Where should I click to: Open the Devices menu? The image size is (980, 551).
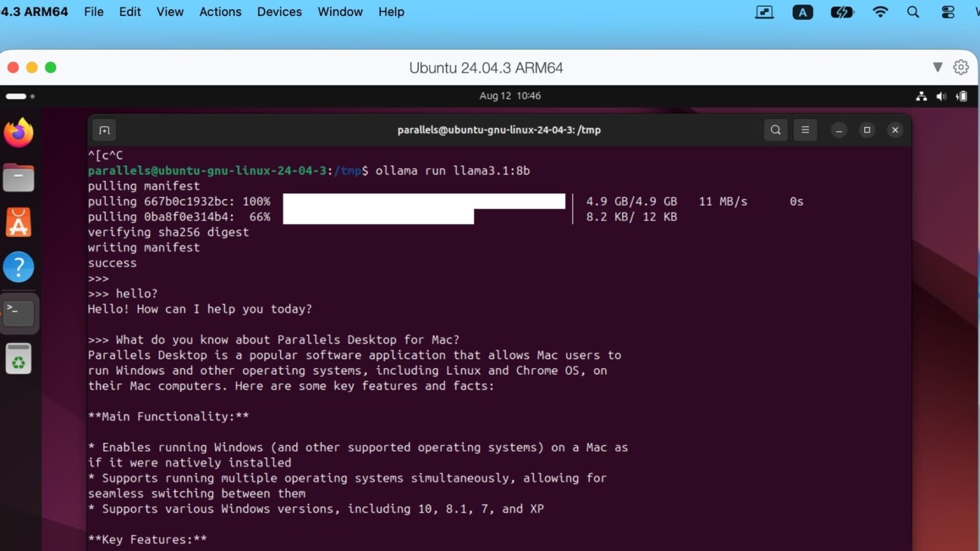click(x=279, y=12)
